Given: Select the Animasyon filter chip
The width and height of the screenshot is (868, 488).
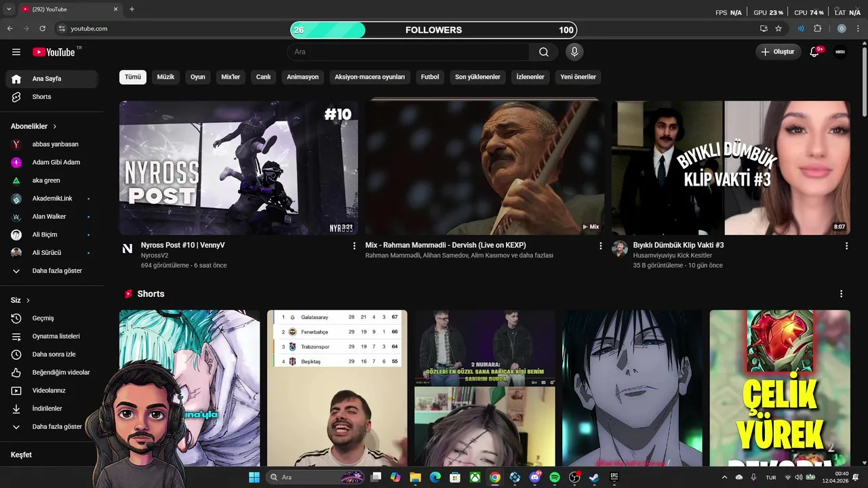Looking at the screenshot, I should [x=302, y=77].
